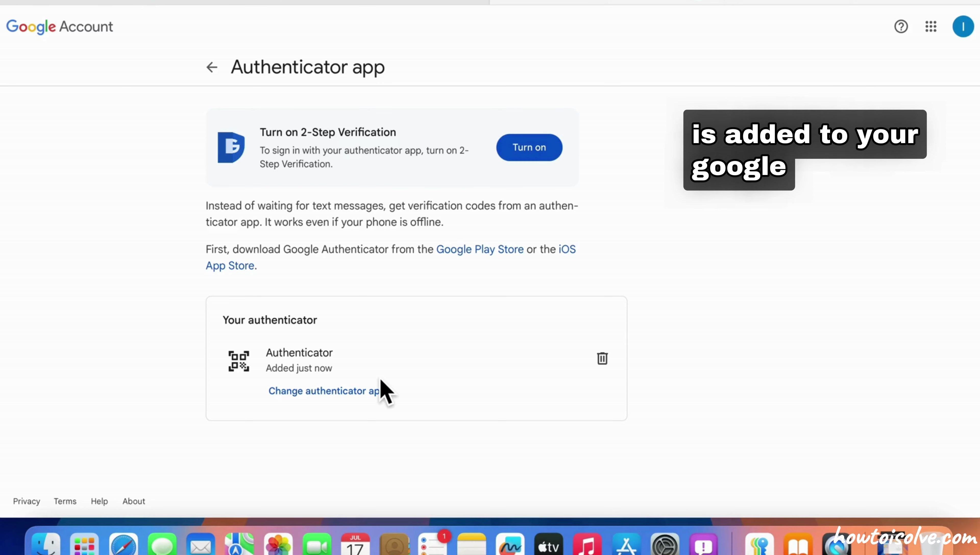Open Books in the Dock
Viewport: 980px width, 555px height.
pyautogui.click(x=799, y=544)
